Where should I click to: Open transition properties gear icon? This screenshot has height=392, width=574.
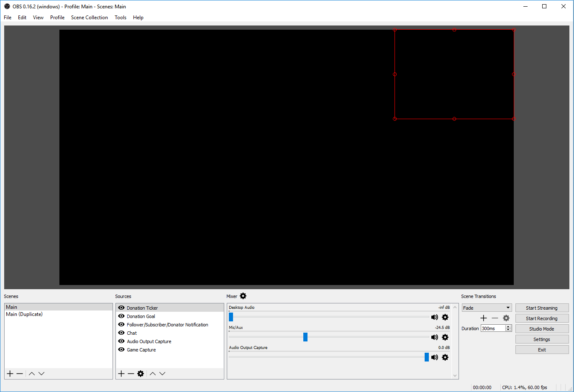506,318
